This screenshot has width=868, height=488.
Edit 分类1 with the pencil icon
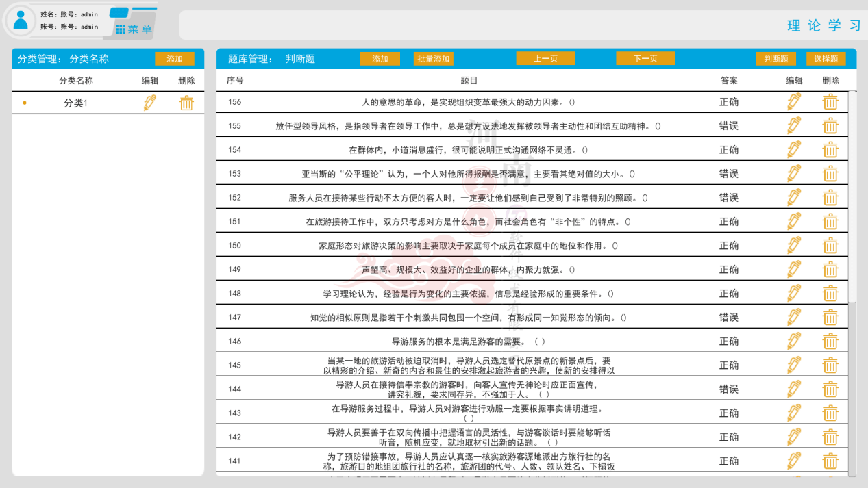point(149,101)
